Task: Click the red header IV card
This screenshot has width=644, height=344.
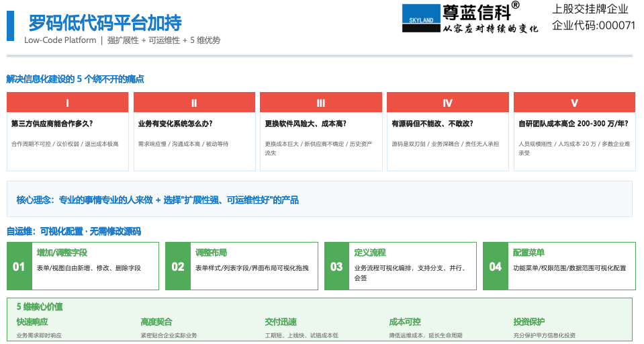Action: [448, 103]
